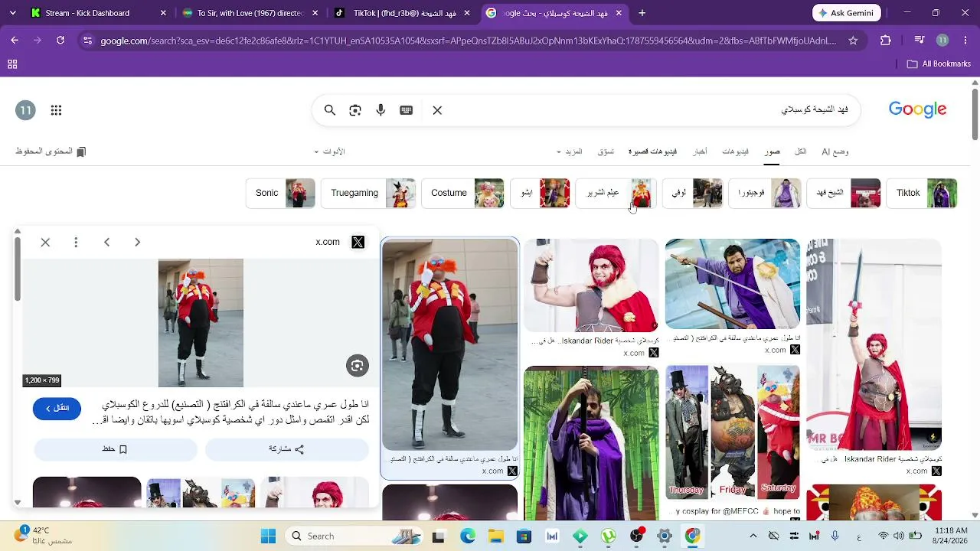980x551 pixels.
Task: Expand the الأدوات tools dropdown
Action: (x=330, y=152)
